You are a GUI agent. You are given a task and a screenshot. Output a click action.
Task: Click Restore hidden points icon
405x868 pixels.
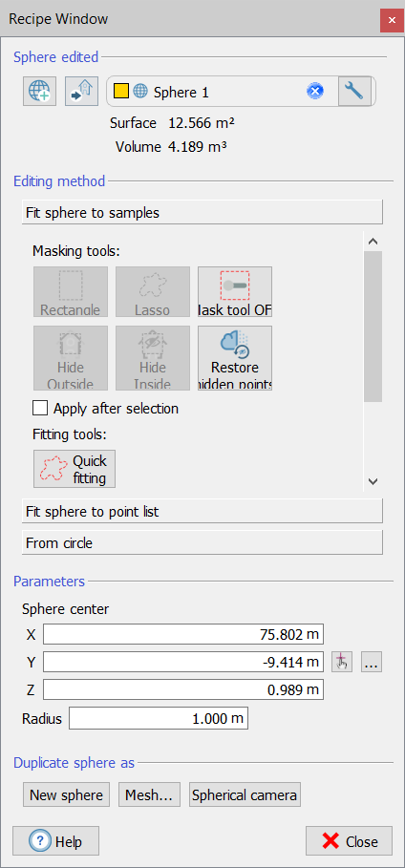pyautogui.click(x=235, y=357)
